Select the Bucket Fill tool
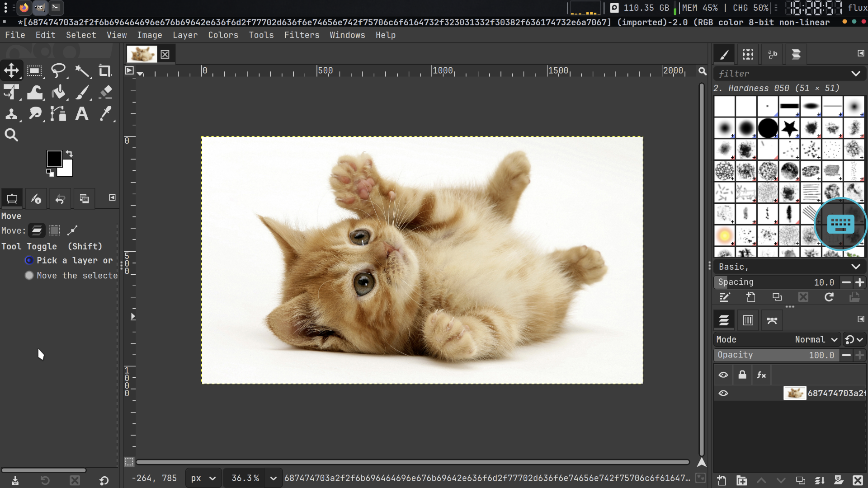 coord(58,92)
